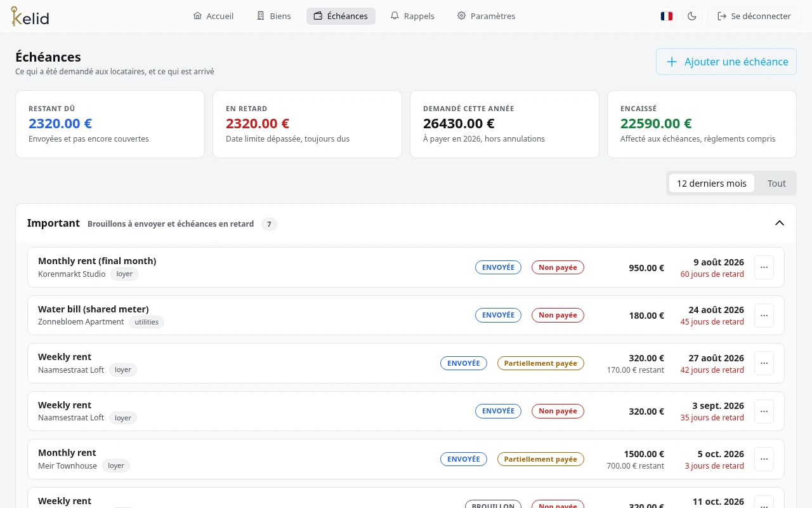Open three-dot menu for 3 sept. Weekly rent
The image size is (812, 508).
(764, 411)
